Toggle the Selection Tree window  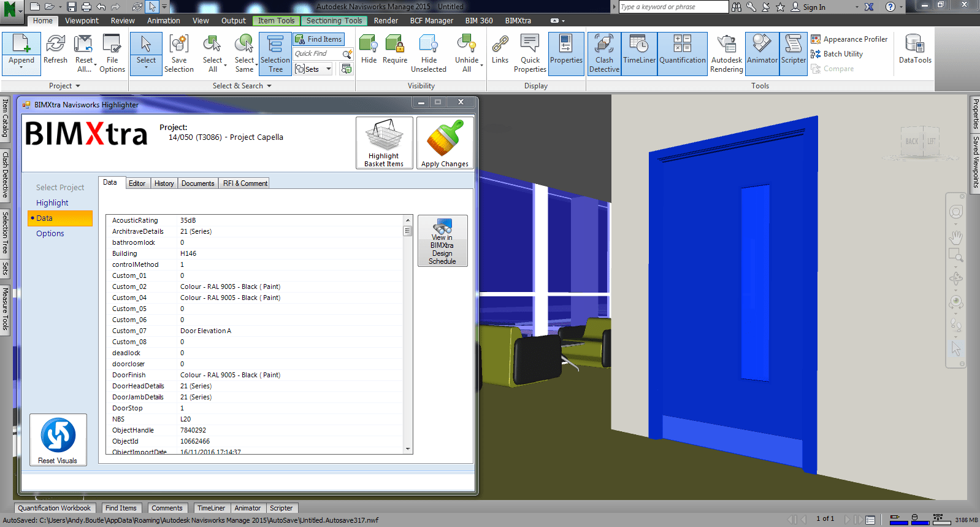275,54
